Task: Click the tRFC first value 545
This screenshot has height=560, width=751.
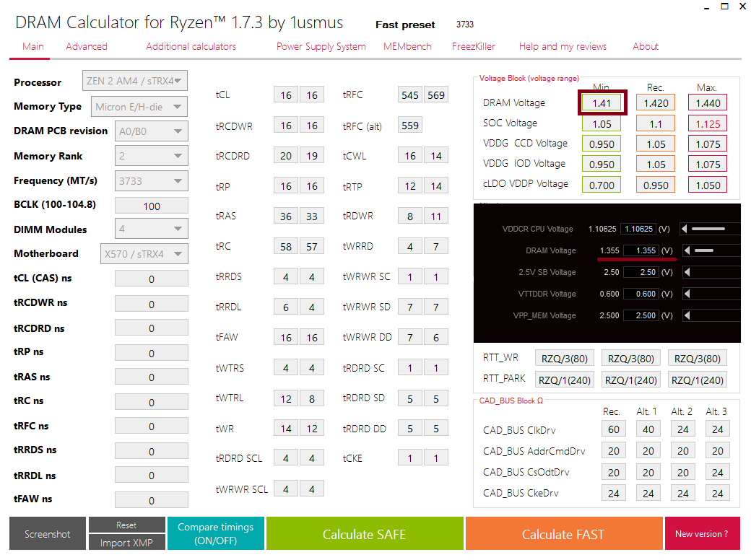Action: point(410,95)
